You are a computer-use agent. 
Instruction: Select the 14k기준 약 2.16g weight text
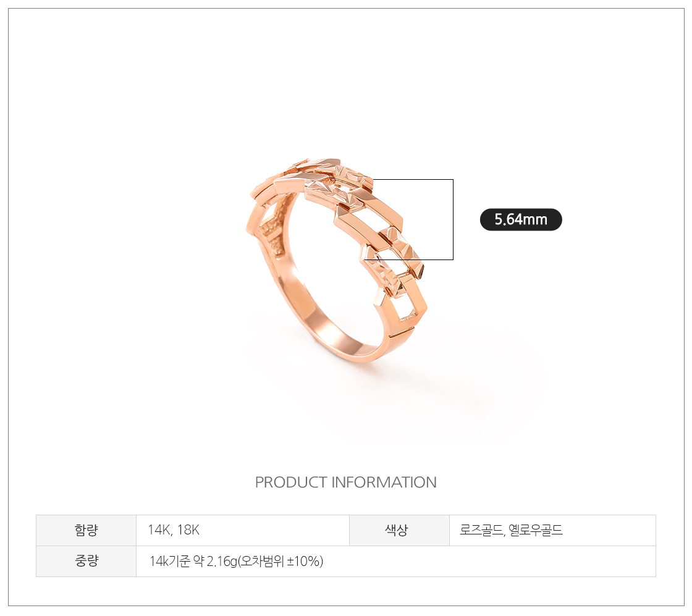[x=193, y=561]
